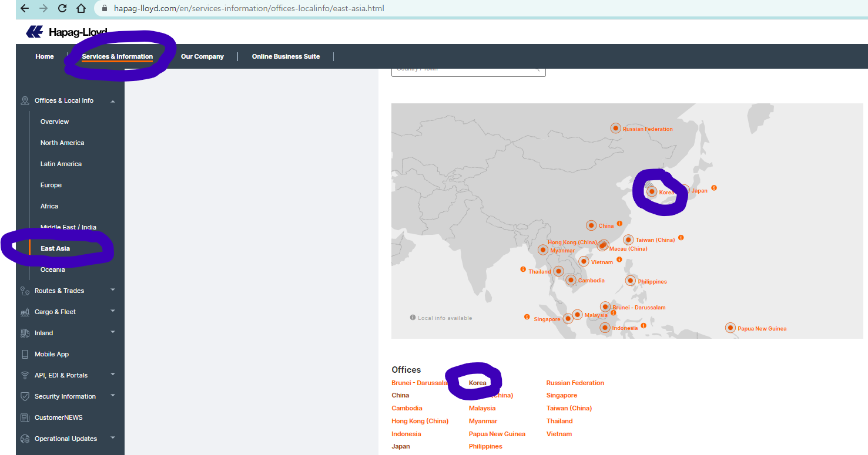Click Security Information shield icon
This screenshot has height=455, width=868.
click(25, 396)
